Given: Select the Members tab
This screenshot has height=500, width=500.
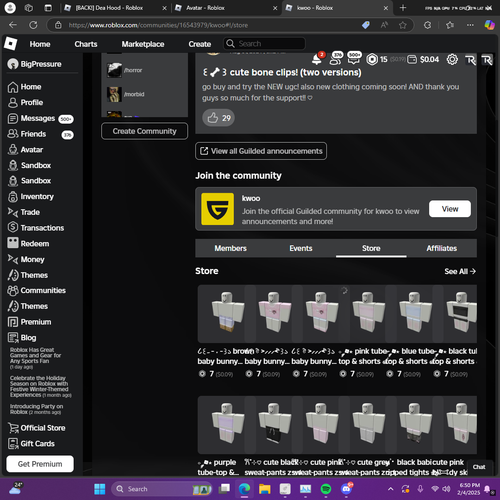Looking at the screenshot, I should pos(230,248).
